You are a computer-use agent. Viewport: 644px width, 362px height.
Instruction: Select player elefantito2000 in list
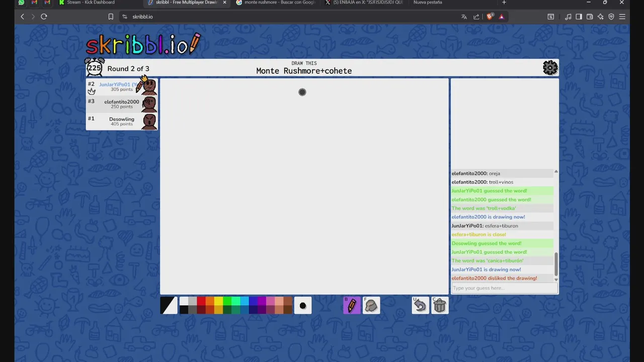122,104
